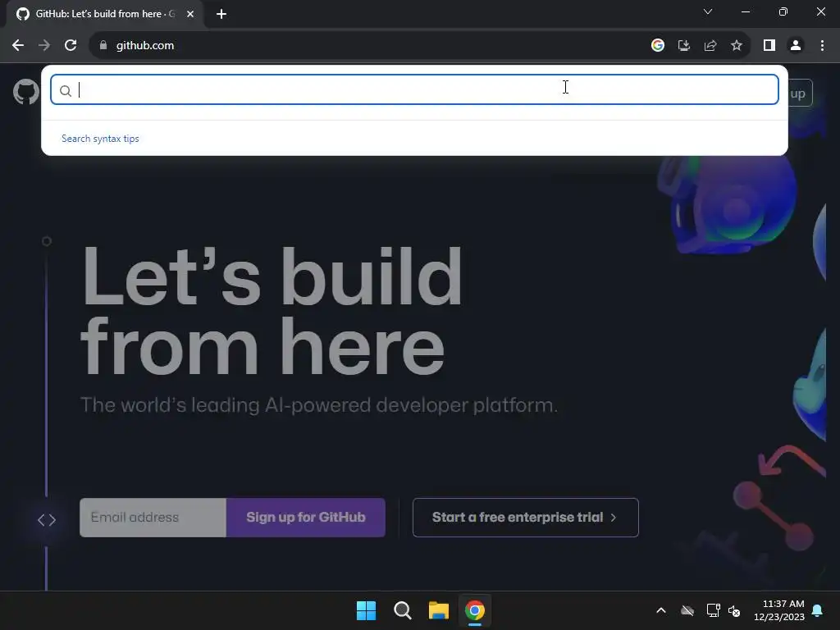The height and width of the screenshot is (630, 840).
Task: Show hidden system tray icons
Action: pyautogui.click(x=661, y=610)
